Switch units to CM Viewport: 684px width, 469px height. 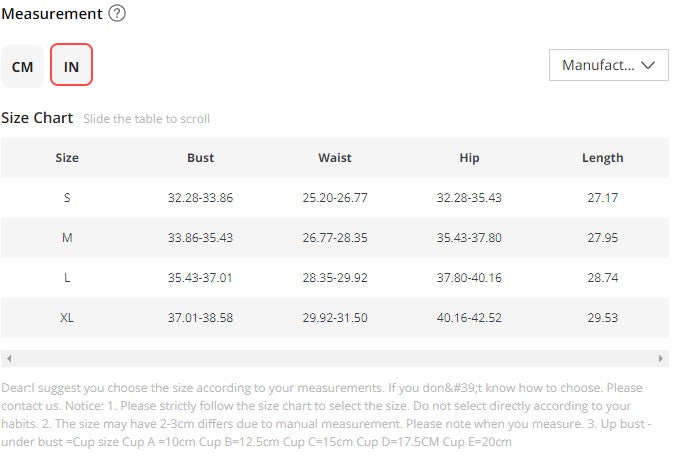tap(22, 67)
